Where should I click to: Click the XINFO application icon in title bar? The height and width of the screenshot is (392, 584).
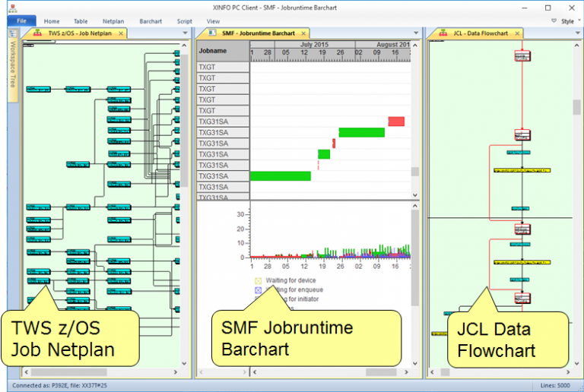click(12, 8)
